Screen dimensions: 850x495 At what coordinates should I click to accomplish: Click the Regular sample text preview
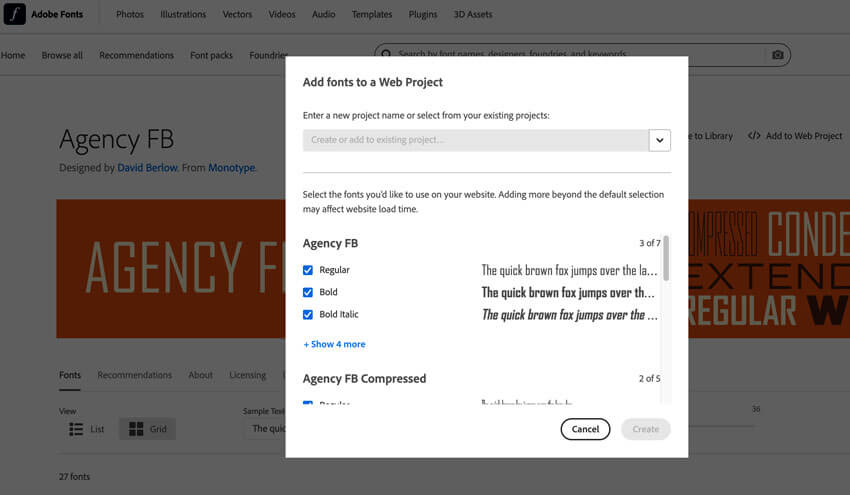[569, 270]
